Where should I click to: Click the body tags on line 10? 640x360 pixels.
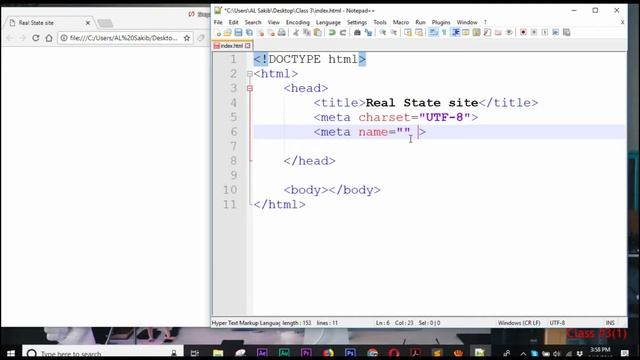(332, 190)
